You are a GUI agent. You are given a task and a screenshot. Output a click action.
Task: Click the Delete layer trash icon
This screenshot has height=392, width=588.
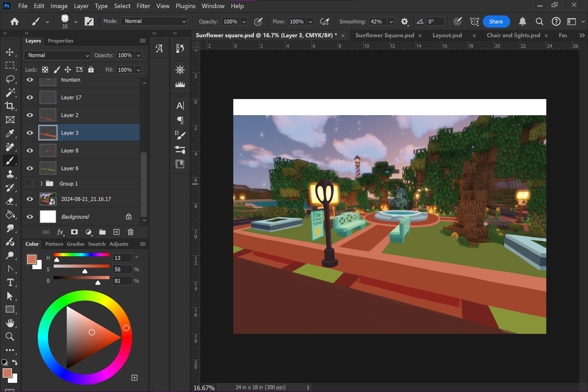tap(131, 232)
